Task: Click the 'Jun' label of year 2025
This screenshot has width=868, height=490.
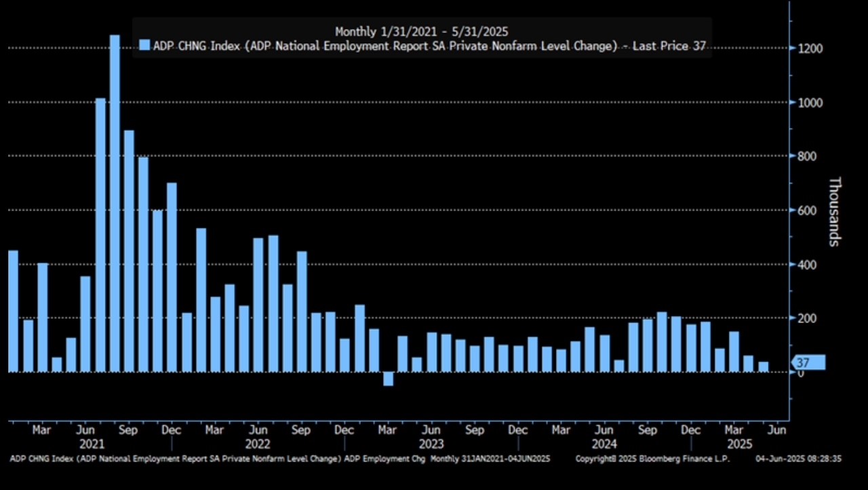Action: (x=777, y=430)
